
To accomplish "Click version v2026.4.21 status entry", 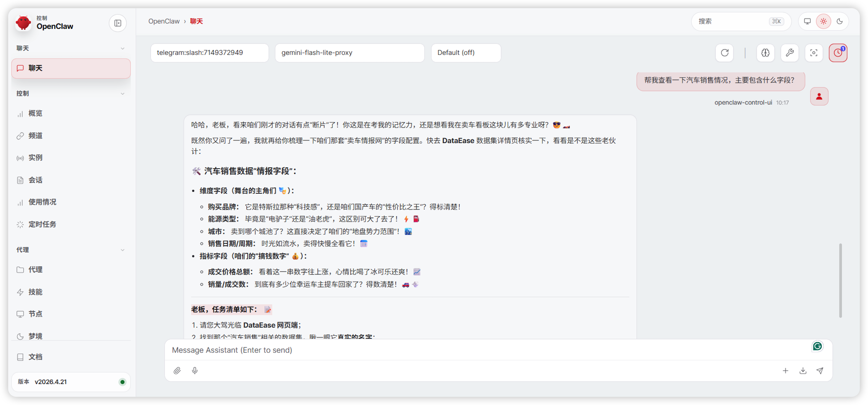I will coord(71,382).
